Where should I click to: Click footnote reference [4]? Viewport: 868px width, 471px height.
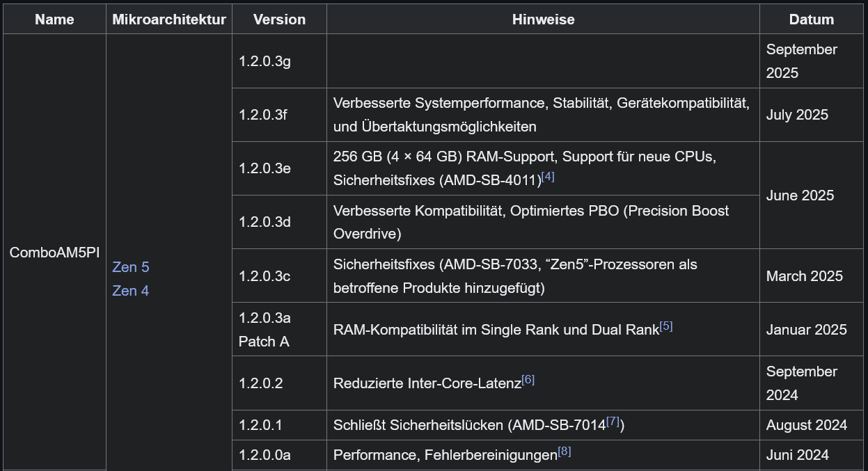(548, 177)
